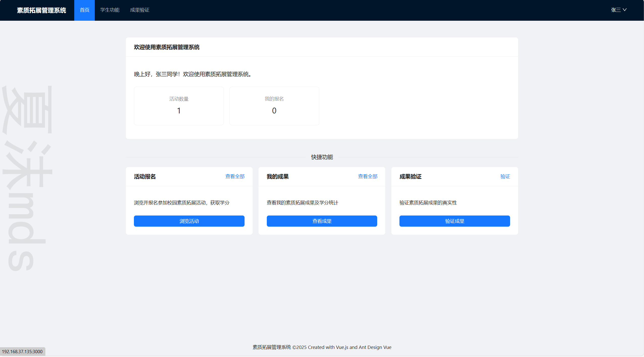Viewport: 644px width, 357px height.
Task: Click the 验证 link in 成果验证 card
Action: 505,176
